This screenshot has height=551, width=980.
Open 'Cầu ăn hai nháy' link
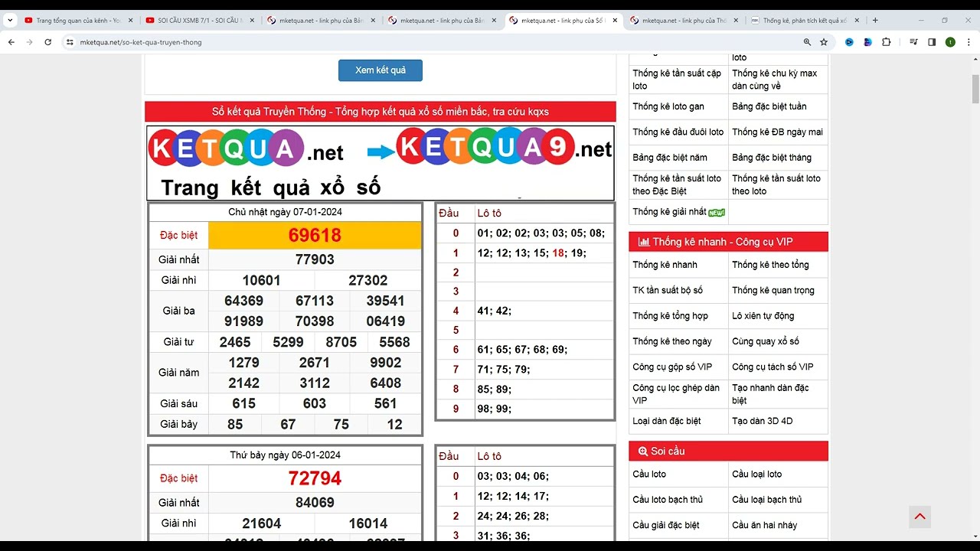[x=764, y=525]
